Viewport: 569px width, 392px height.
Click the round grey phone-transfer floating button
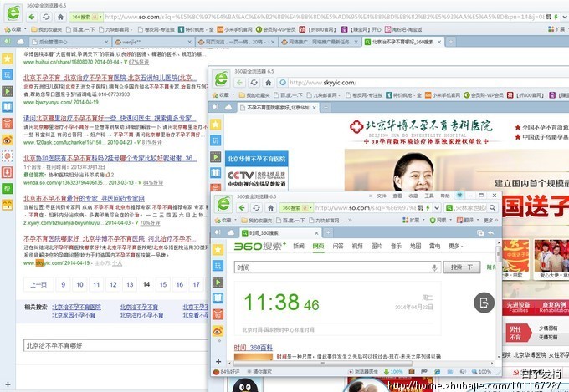pos(484,303)
